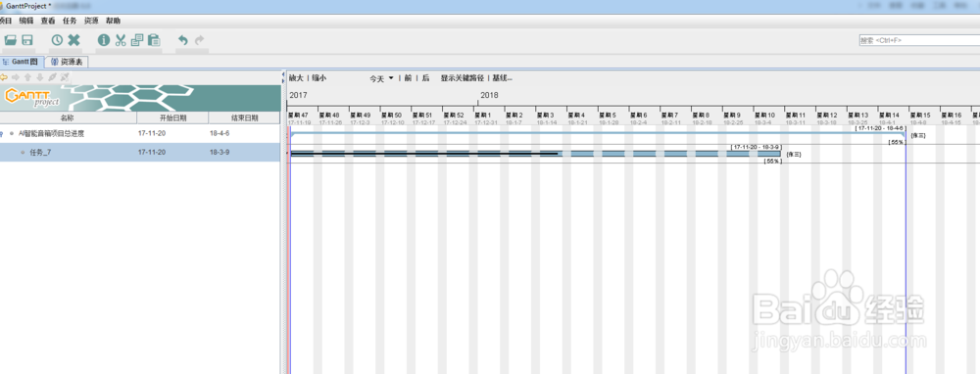
Task: Save the project using the floppy disk icon
Action: (x=27, y=40)
